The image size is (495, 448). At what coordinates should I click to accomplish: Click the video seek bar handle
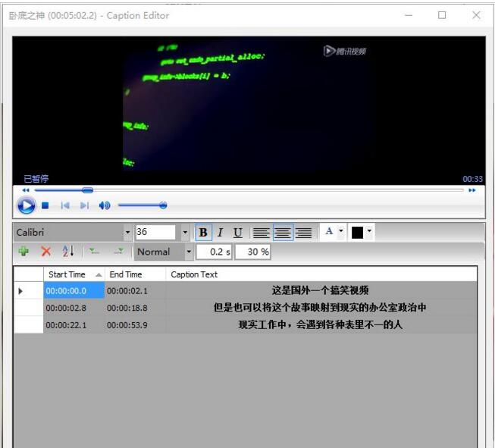87,190
